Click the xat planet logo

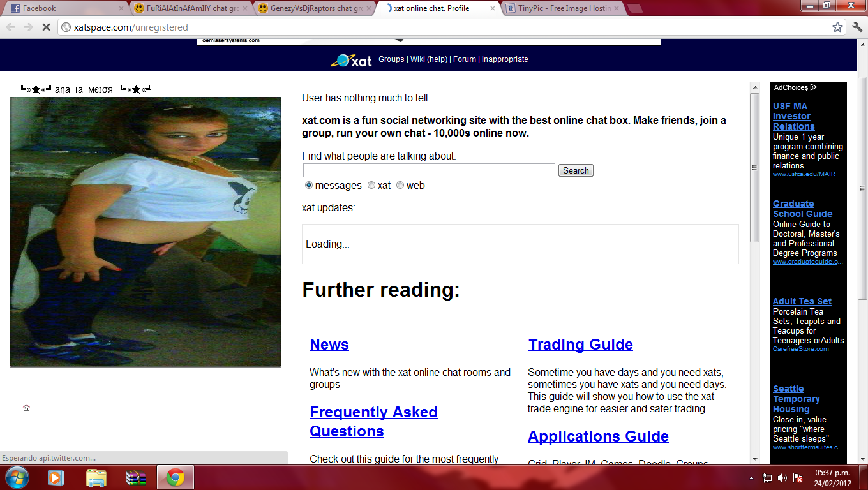pos(351,60)
